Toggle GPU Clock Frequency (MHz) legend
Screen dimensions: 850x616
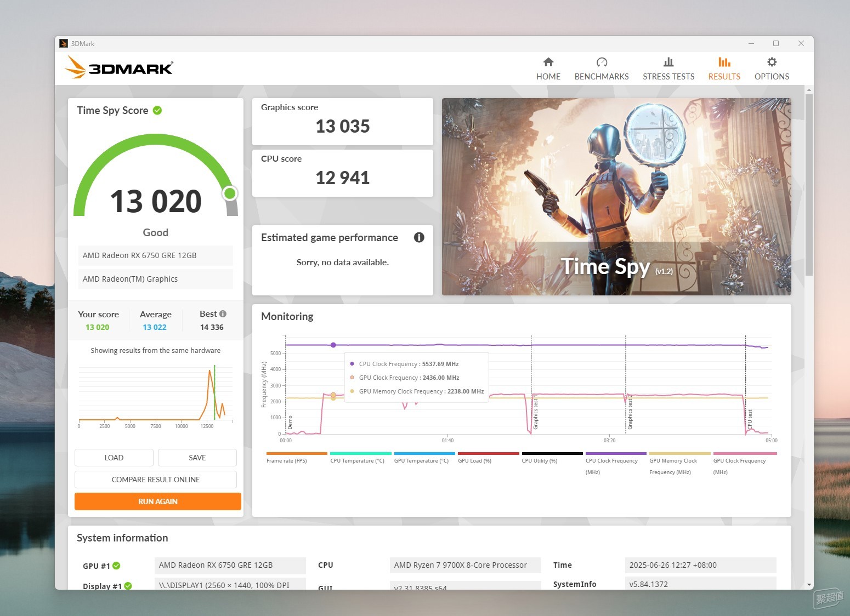744,464
